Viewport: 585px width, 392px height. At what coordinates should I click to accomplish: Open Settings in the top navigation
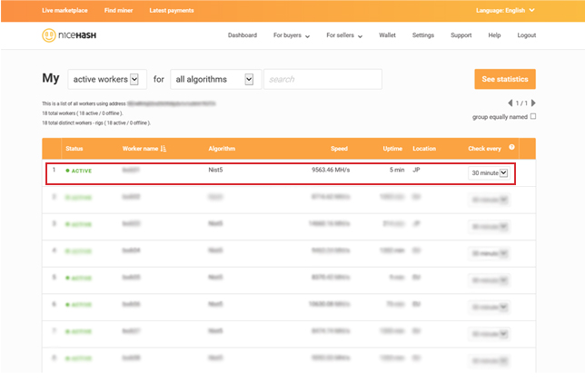[423, 35]
